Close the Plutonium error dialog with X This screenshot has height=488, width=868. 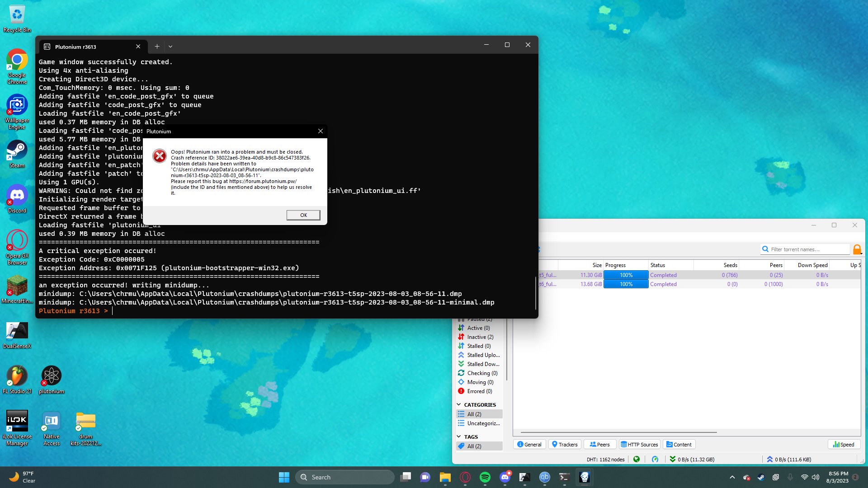click(321, 131)
